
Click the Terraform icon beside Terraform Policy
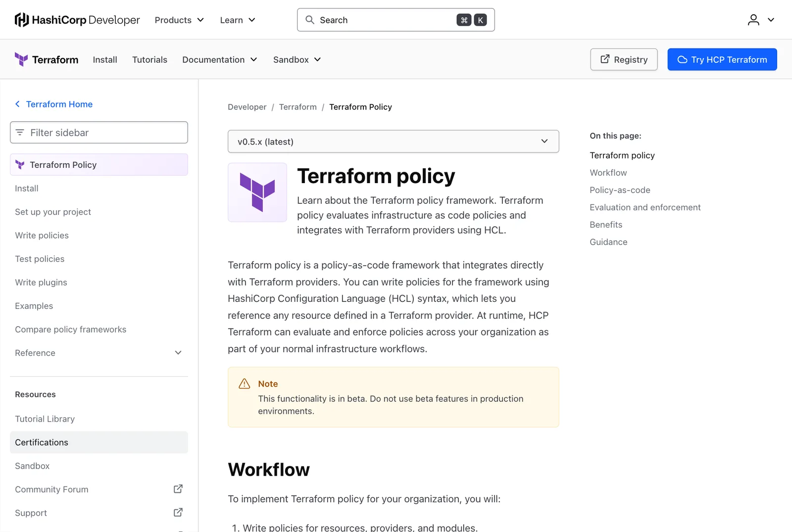coord(20,165)
